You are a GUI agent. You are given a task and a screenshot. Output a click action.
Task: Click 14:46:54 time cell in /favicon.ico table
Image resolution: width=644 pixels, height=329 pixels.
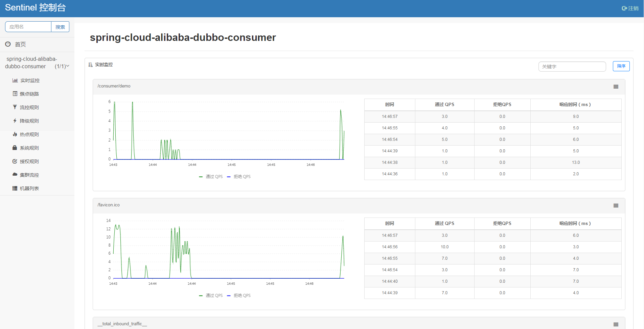point(390,270)
